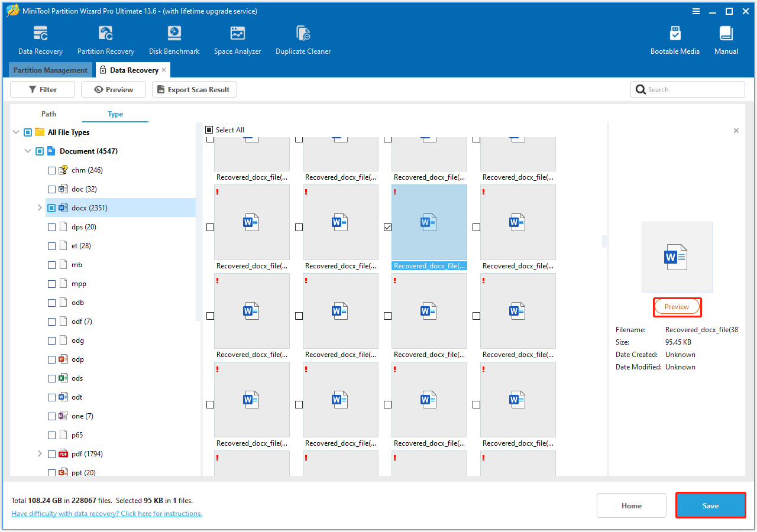Open the Filter options
The height and width of the screenshot is (532, 757).
[42, 89]
